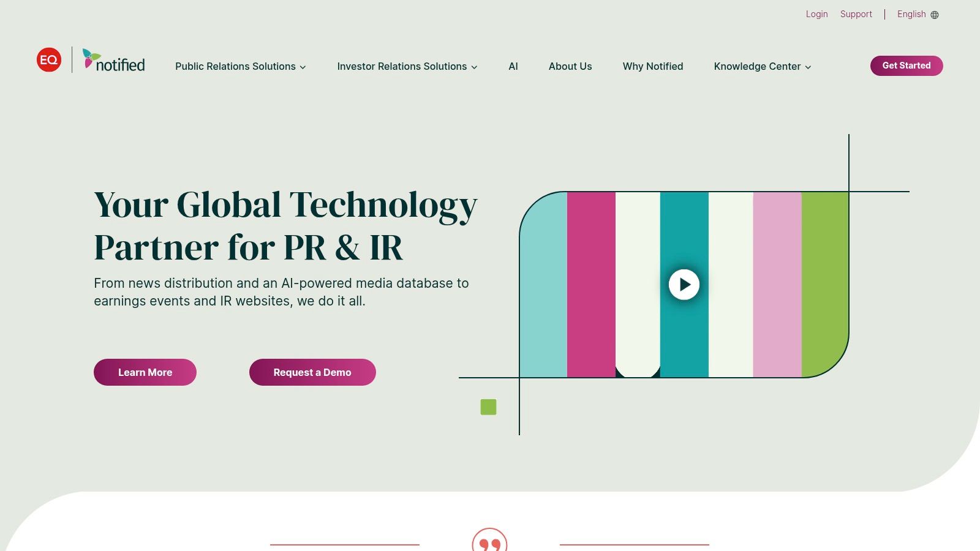
Task: Click the small green square shape
Action: 488,407
